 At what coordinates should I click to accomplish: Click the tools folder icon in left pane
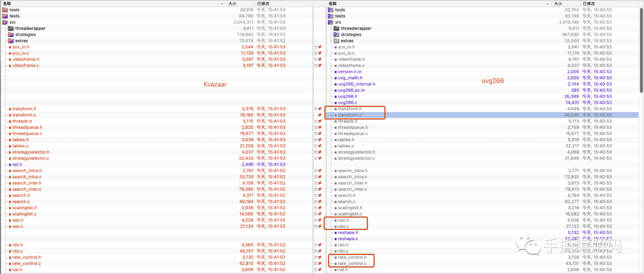click(x=5, y=10)
